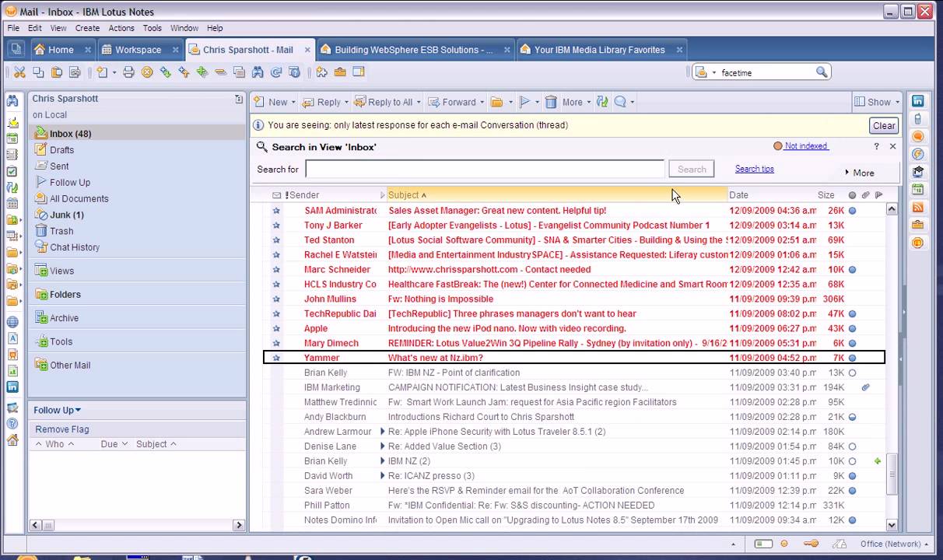Click the orange Stop toolbar icon
The image size is (943, 560).
146,72
